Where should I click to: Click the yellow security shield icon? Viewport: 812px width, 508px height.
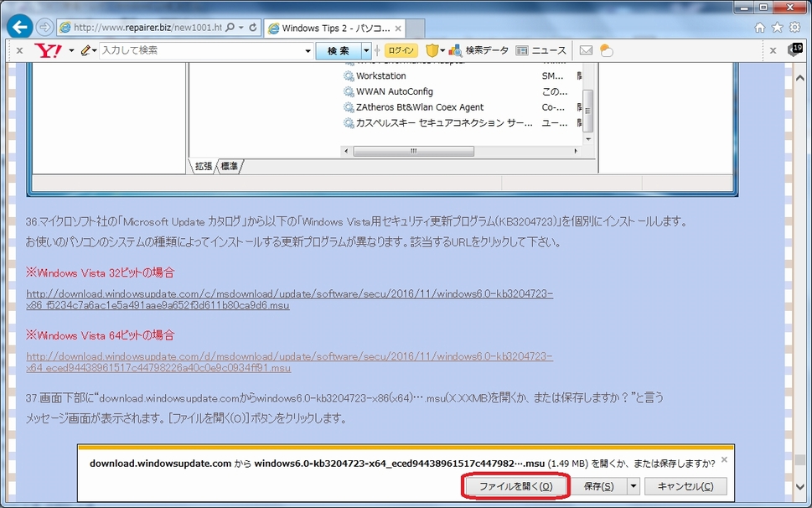432,50
